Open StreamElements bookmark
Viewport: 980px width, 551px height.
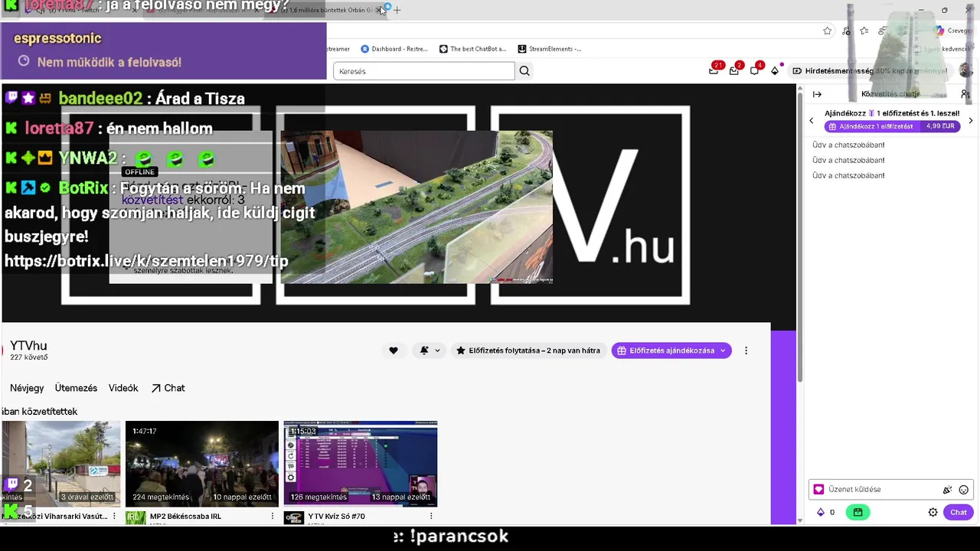550,49
